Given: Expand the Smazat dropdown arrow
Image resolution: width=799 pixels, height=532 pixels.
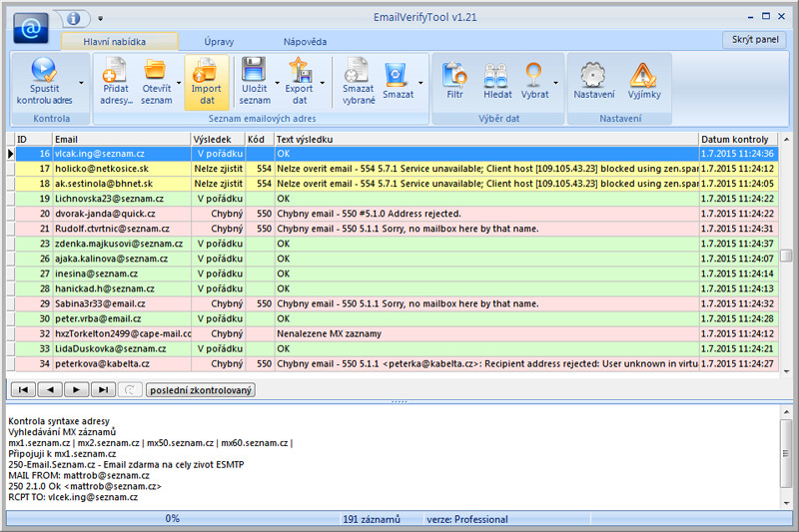Looking at the screenshot, I should [x=421, y=83].
